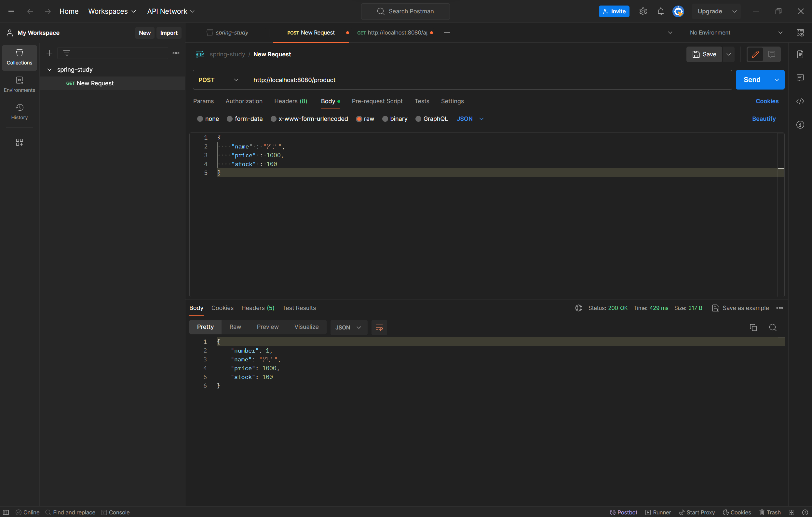This screenshot has height=517, width=812.
Task: Open Postbot in the status bar
Action: pyautogui.click(x=624, y=512)
